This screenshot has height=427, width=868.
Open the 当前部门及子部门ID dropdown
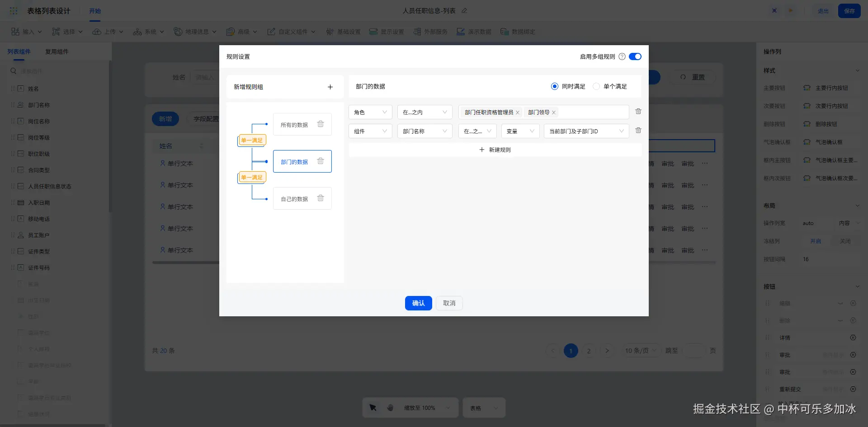(586, 131)
